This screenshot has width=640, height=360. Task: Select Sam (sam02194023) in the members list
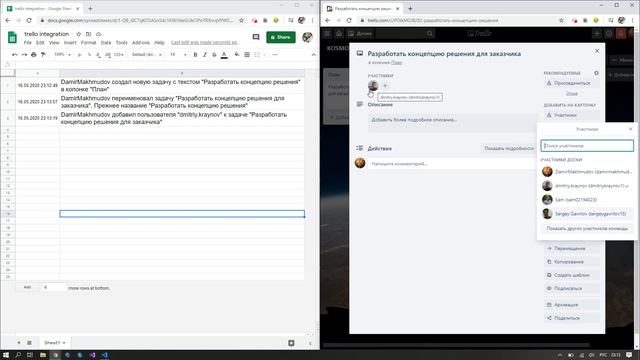[587, 200]
